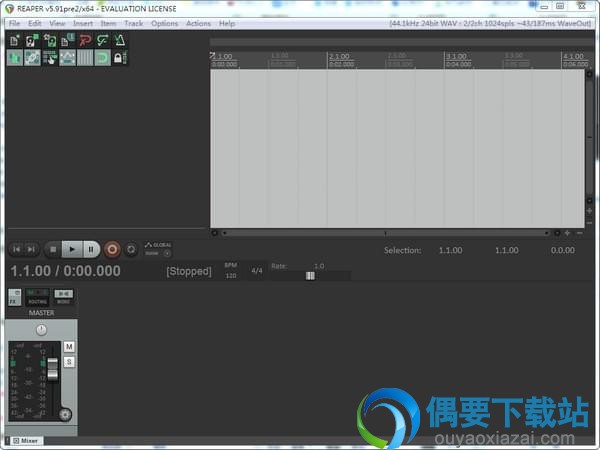Open the Options menu
The height and width of the screenshot is (450, 600).
pos(165,23)
